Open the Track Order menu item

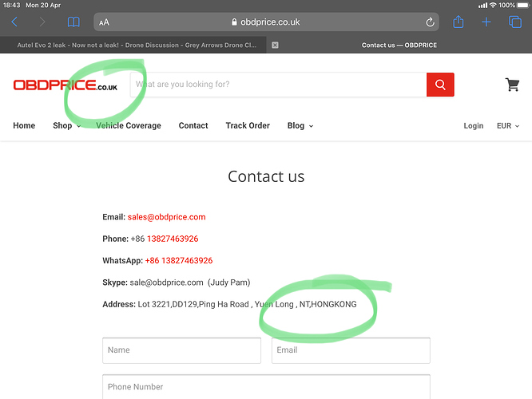coord(248,126)
